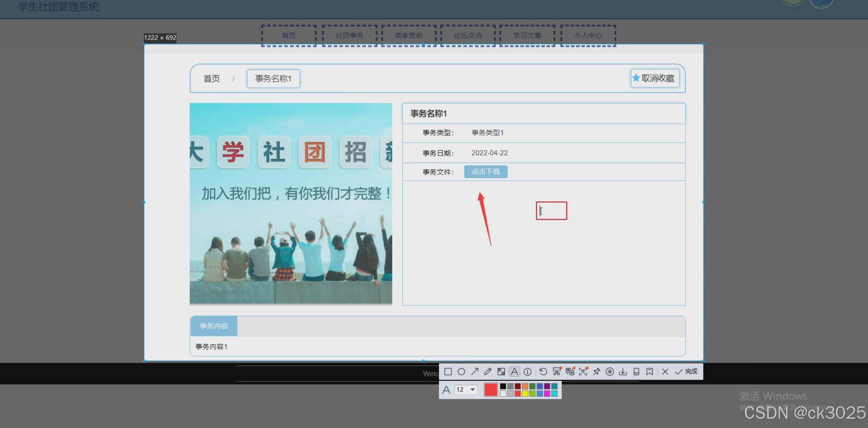Click 完成 to finish screenshot
Viewport: 868px width, 428px height.
click(x=686, y=371)
